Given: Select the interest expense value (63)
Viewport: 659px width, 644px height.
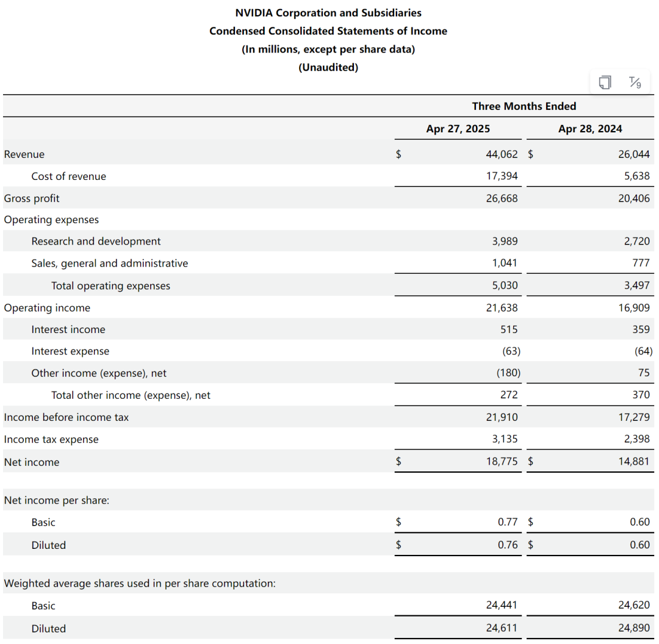Looking at the screenshot, I should (x=511, y=351).
